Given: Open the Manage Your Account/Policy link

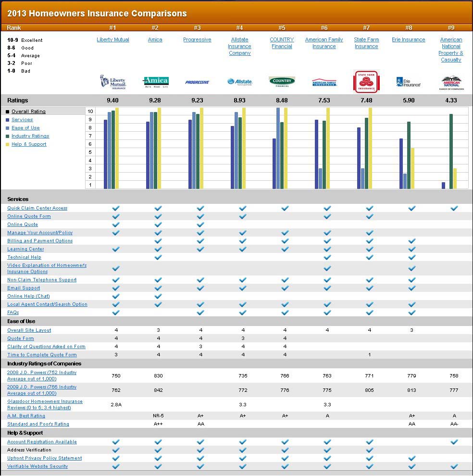Looking at the screenshot, I should pyautogui.click(x=40, y=233).
